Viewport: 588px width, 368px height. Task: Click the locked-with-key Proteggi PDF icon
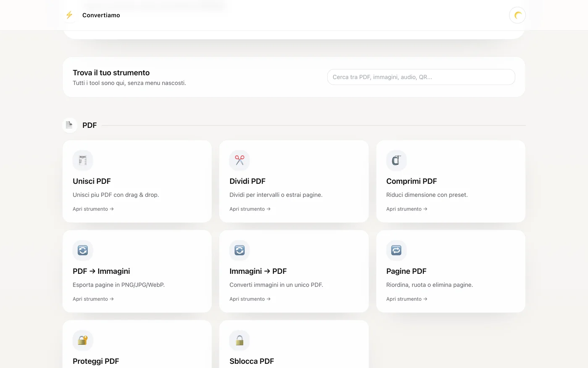click(83, 340)
